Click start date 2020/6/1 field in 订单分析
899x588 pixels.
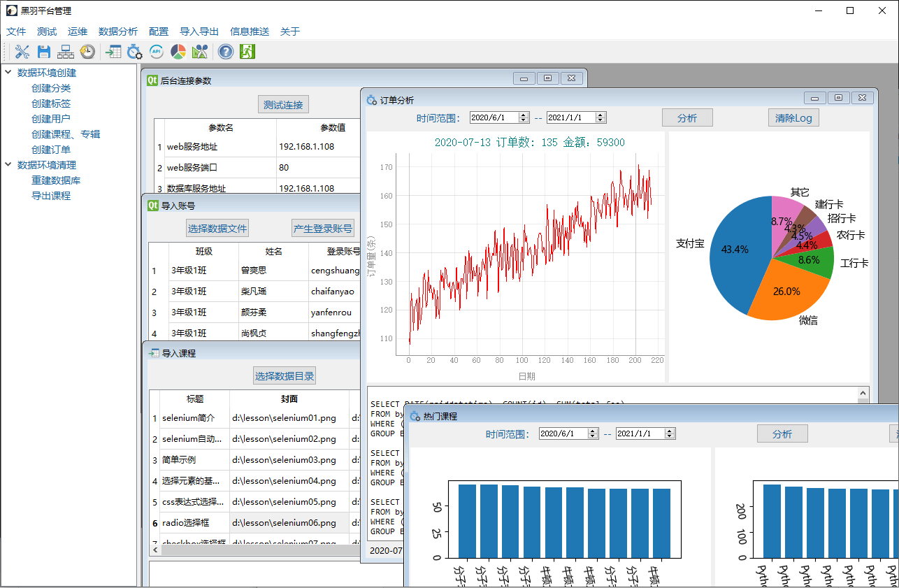[494, 117]
